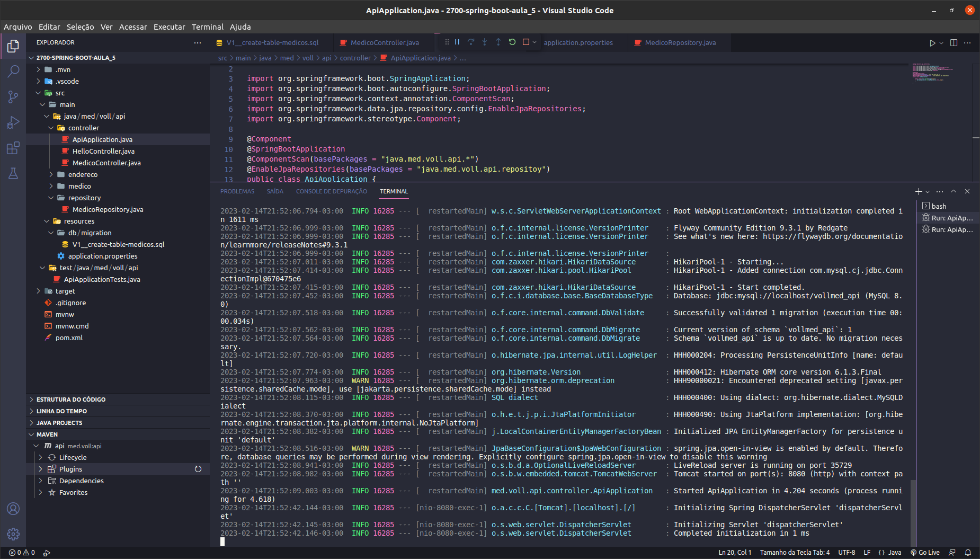
Task: Click Ln 20, Col 1 indicator
Action: 735,552
